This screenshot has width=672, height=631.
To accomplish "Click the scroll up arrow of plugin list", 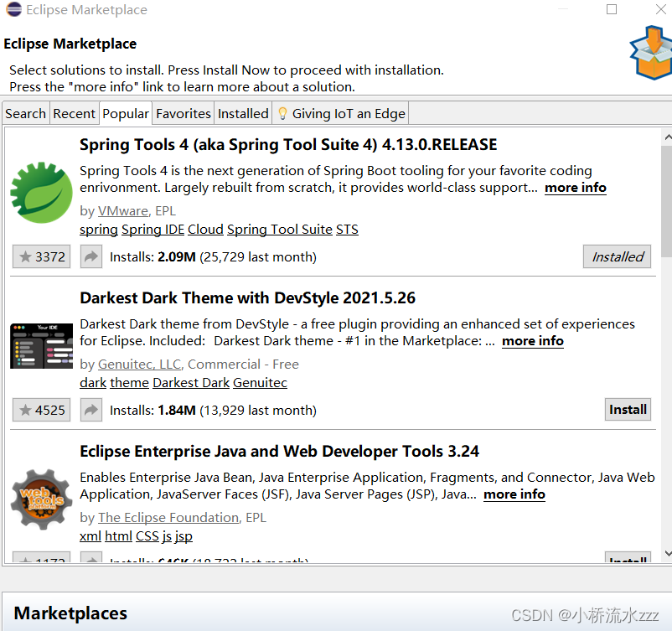I will (667, 137).
